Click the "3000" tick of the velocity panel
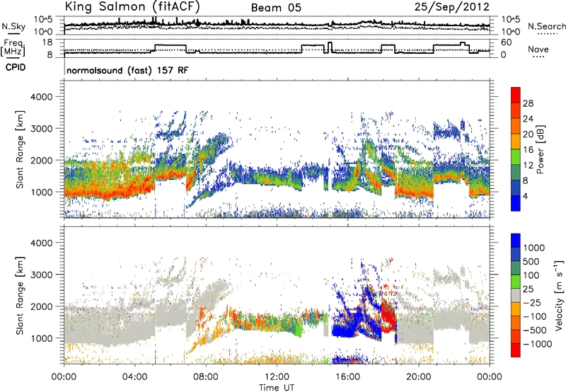Viewport: 566px width, 392px height. pyautogui.click(x=41, y=275)
